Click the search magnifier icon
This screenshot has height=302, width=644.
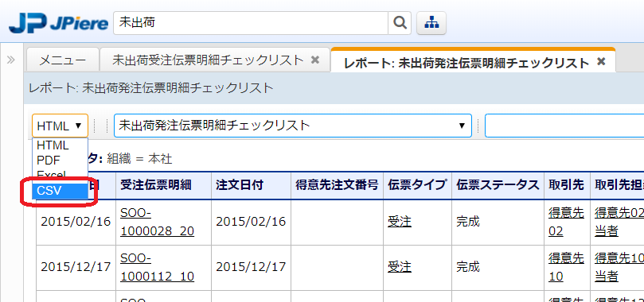(x=400, y=23)
